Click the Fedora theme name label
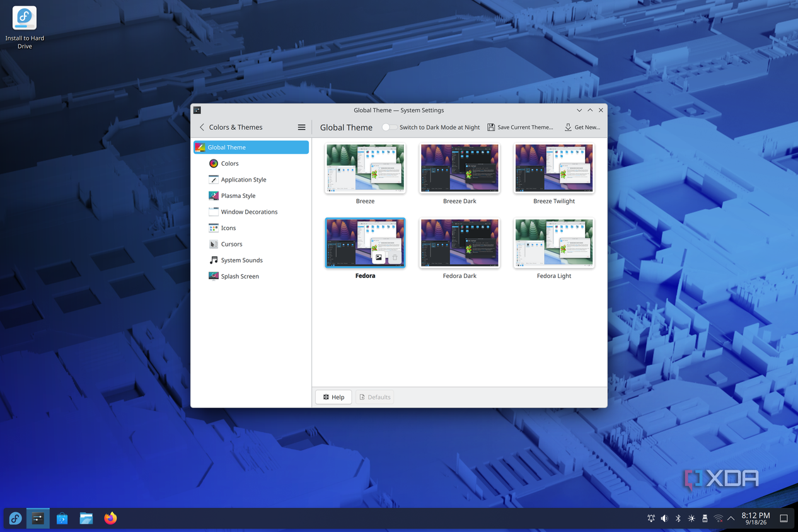 click(365, 276)
